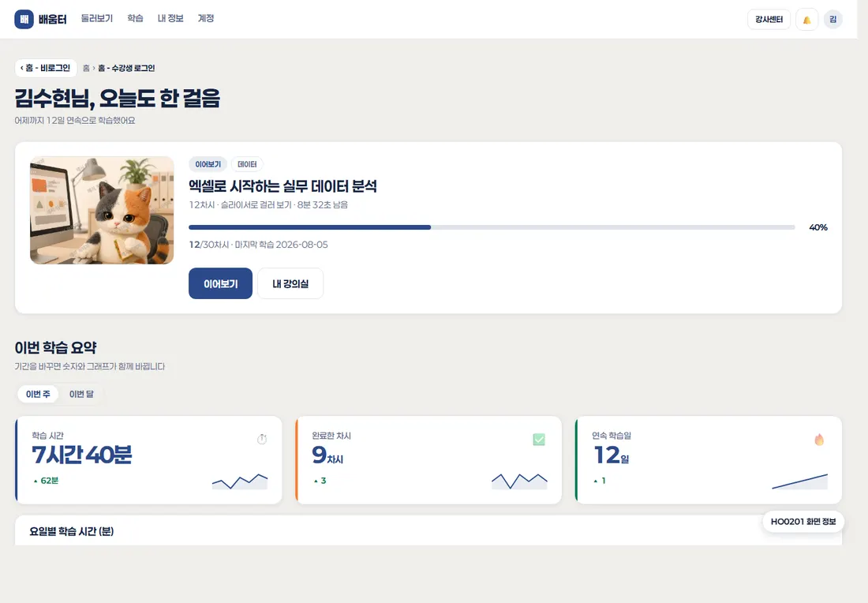Open the 계정 menu item

click(x=205, y=18)
